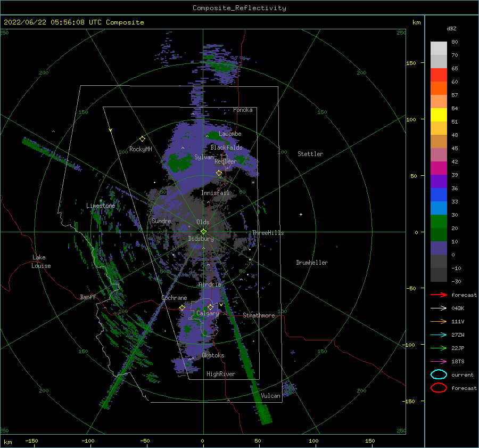
Task: Click the Blackfalds town label
Action: (x=226, y=148)
